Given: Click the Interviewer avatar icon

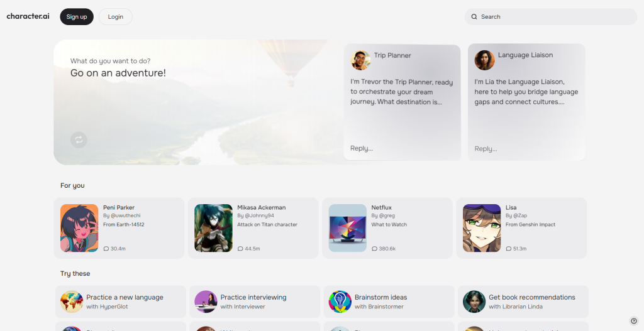Looking at the screenshot, I should tap(206, 301).
